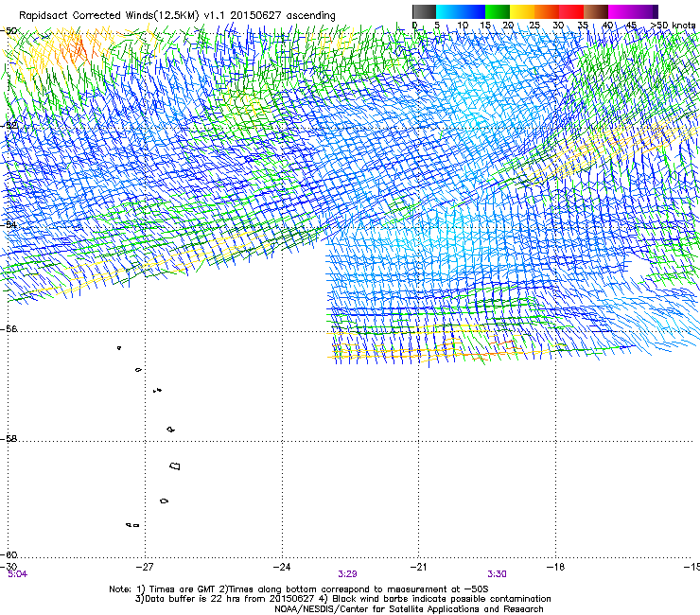
Task: Click the Rapidscat Corrected Winds title text
Action: coord(177,16)
